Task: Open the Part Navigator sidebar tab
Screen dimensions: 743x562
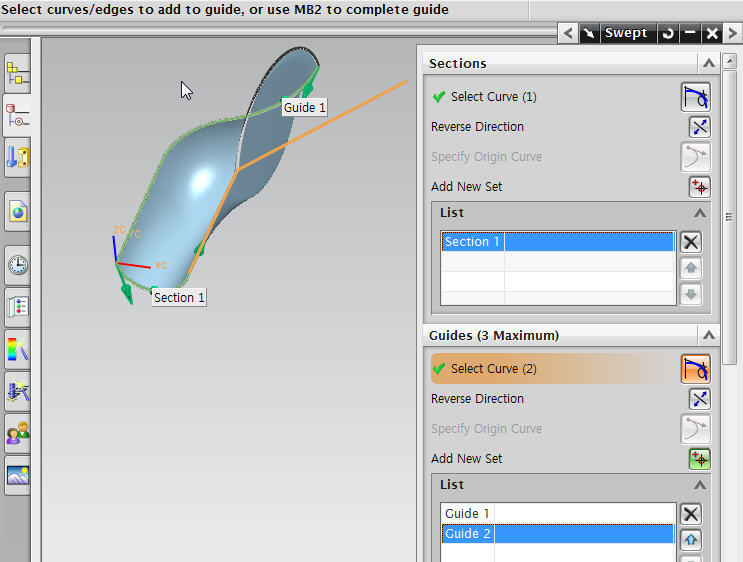Action: point(18,115)
